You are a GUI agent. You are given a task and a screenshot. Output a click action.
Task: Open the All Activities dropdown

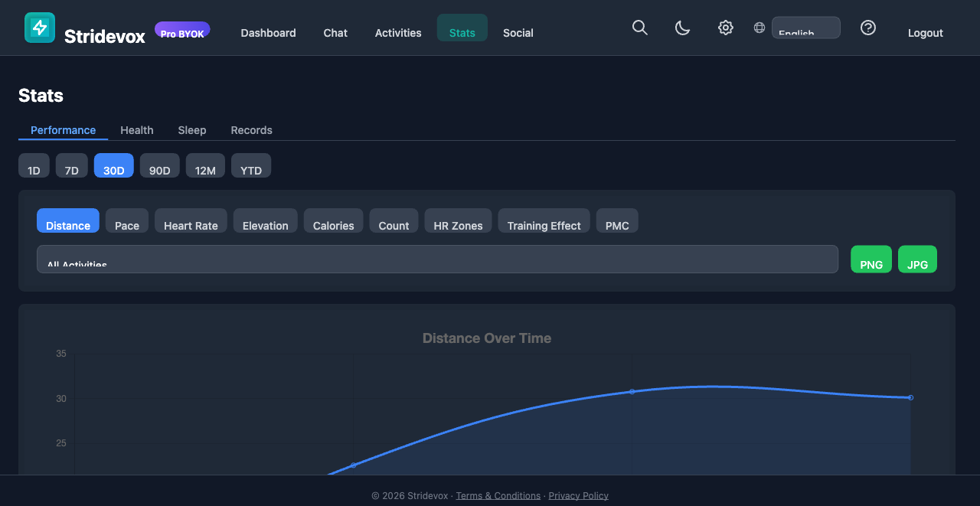[x=437, y=259]
